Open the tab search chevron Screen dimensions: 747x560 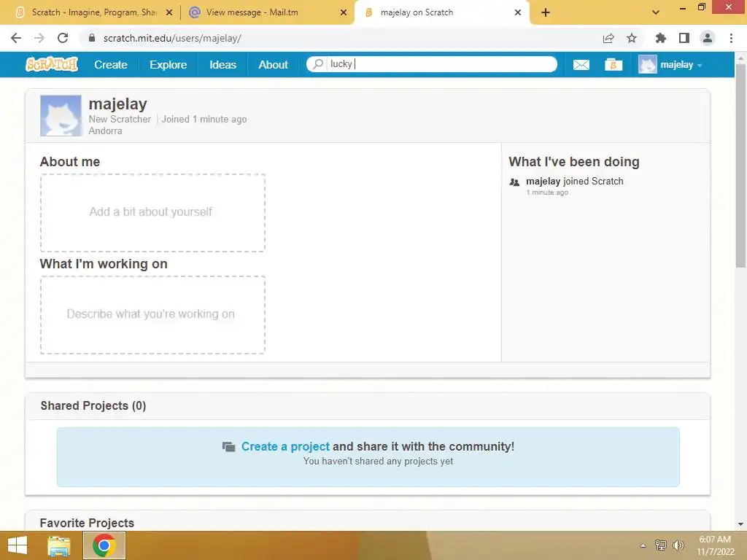click(656, 12)
